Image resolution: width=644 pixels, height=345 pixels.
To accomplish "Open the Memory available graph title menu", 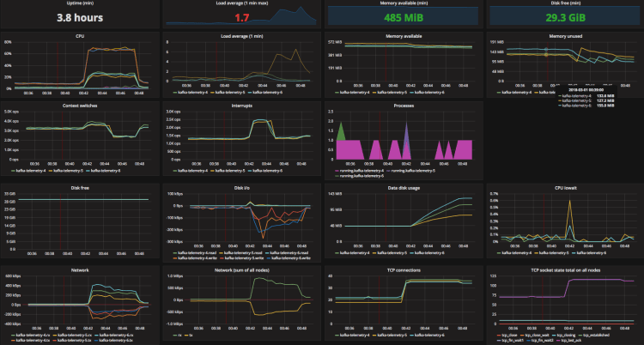I will (x=404, y=36).
